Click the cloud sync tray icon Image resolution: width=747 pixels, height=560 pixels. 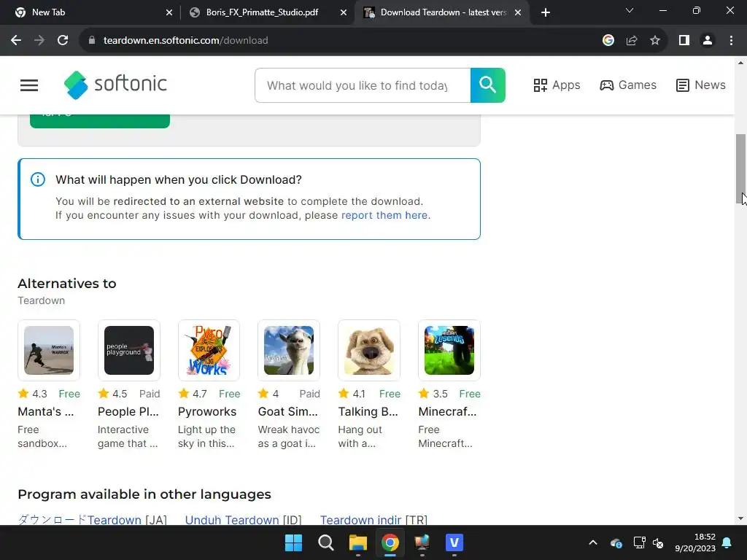click(x=616, y=542)
